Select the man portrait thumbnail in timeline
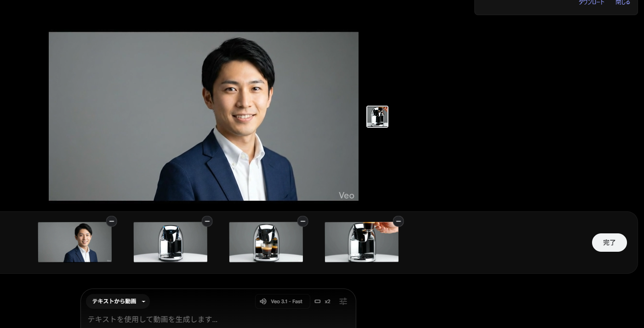Screen dimensions: 644x328 click(74, 243)
